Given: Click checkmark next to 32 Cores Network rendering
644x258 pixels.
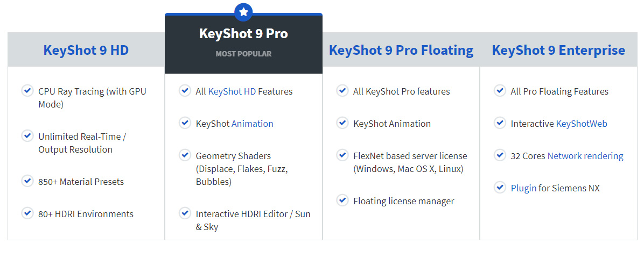Looking at the screenshot, I should pos(500,155).
